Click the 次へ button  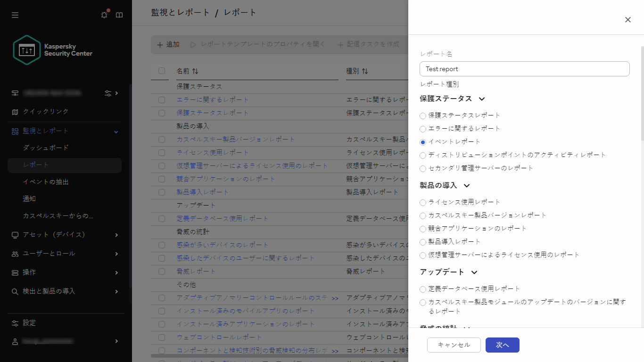tap(502, 345)
